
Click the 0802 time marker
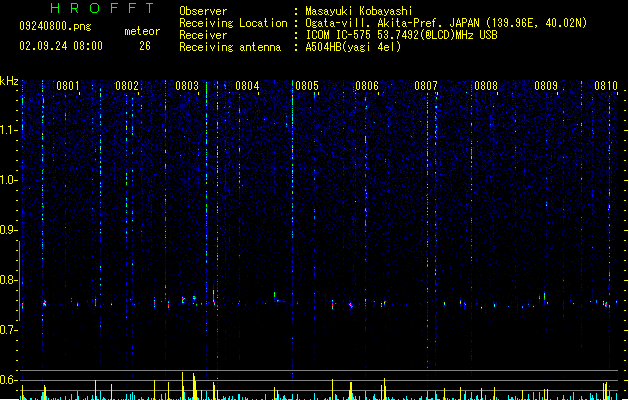tap(127, 86)
